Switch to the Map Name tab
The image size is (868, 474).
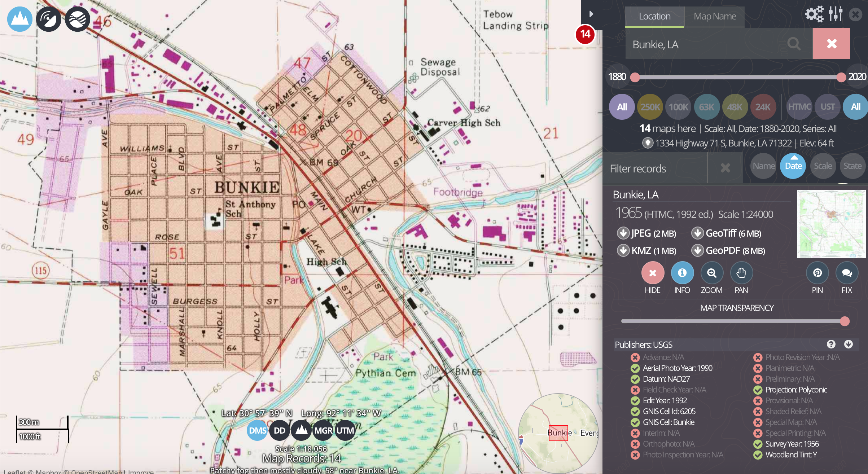point(714,16)
